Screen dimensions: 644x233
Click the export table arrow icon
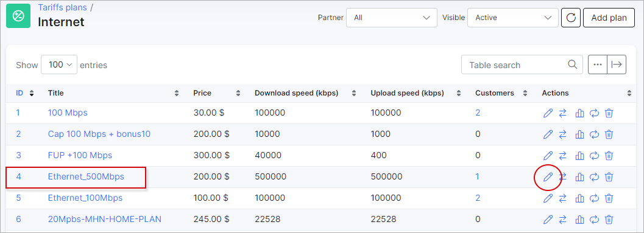click(617, 65)
